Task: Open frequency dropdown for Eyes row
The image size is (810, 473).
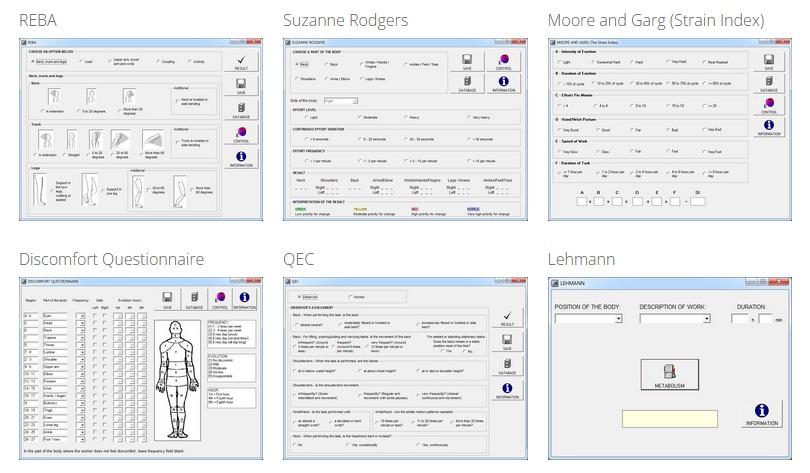Action: pos(80,316)
